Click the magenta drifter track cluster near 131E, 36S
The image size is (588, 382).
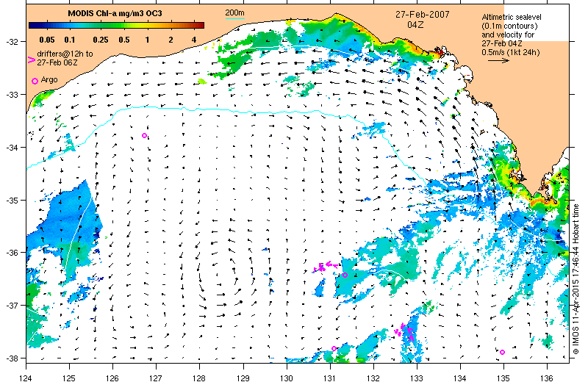pos(326,267)
